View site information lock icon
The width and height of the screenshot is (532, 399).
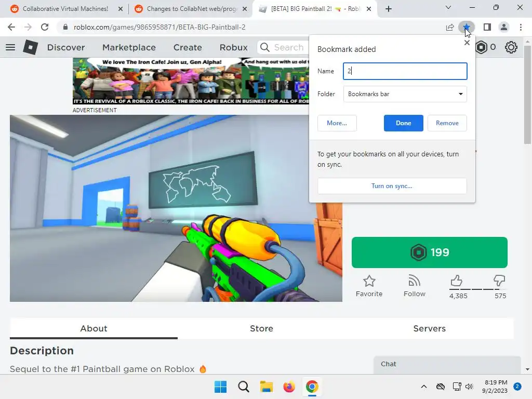65,27
